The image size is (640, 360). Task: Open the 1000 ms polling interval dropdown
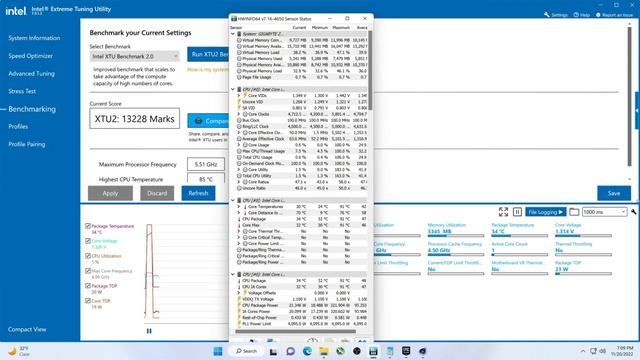[604, 212]
